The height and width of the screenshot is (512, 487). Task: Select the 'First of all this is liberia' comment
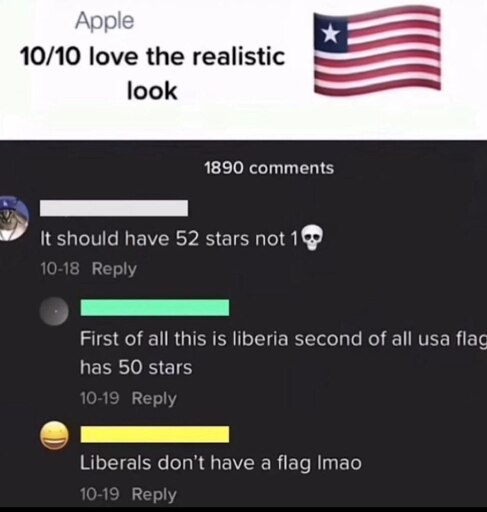pos(283,353)
